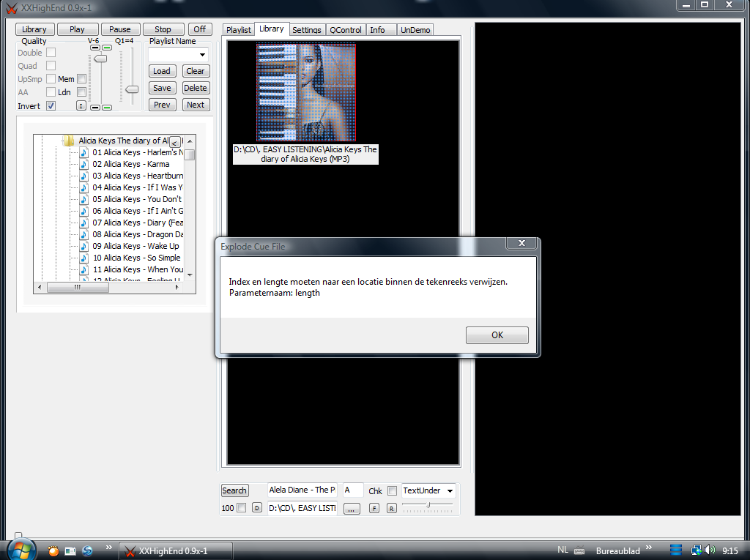The image size is (750, 560).
Task: Open the Settings tab
Action: [x=307, y=30]
